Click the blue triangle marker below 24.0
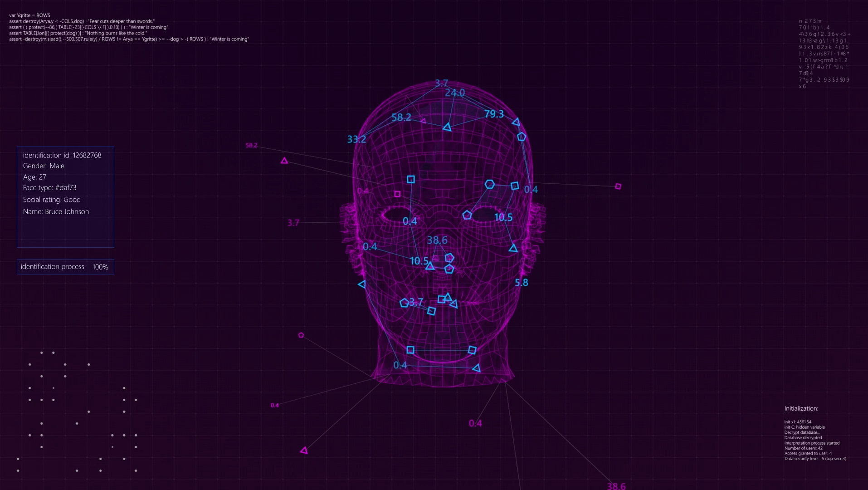This screenshot has width=868, height=490. click(447, 127)
